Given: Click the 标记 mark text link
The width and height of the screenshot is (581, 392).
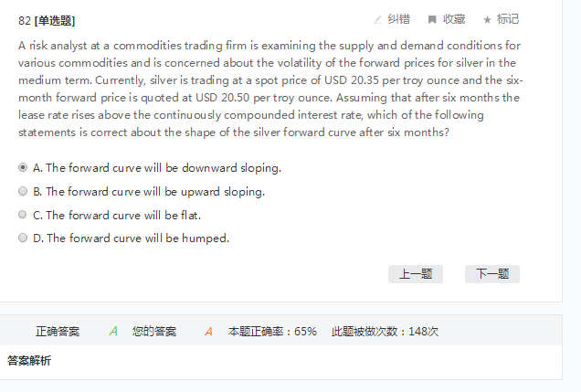Looking at the screenshot, I should coord(508,19).
